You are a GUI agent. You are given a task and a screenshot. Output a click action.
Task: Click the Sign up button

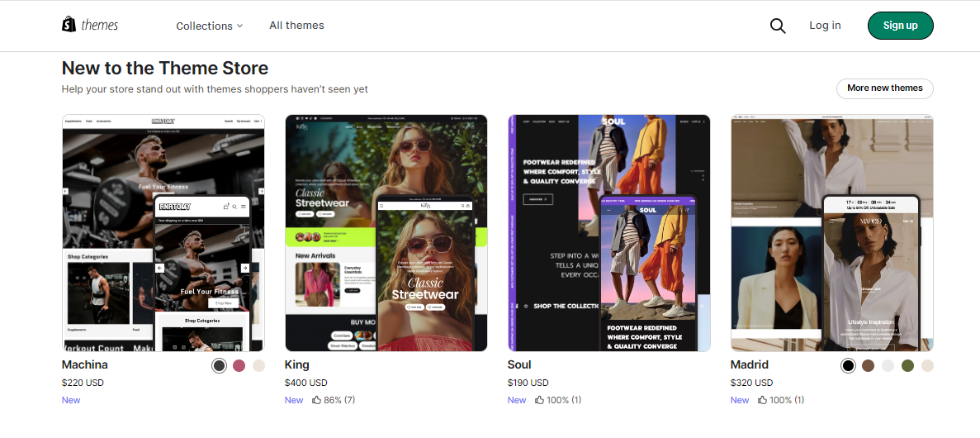900,26
